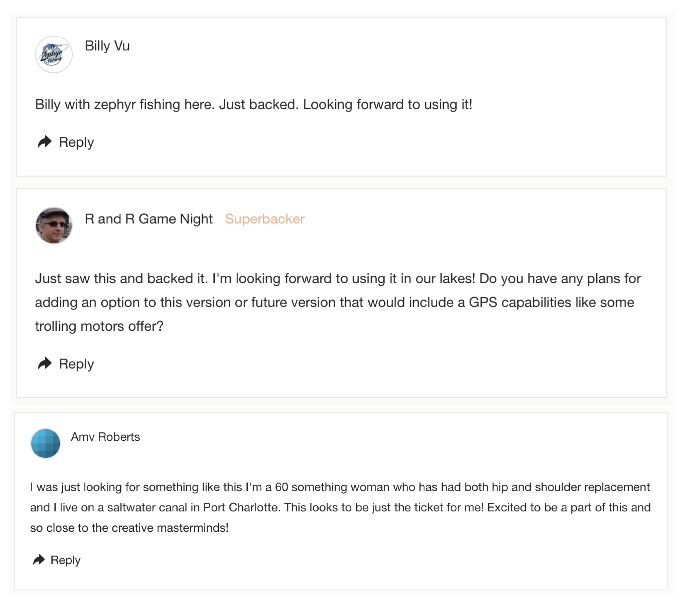Open R and R Game Night's profile photo
The image size is (687, 616).
tap(54, 225)
